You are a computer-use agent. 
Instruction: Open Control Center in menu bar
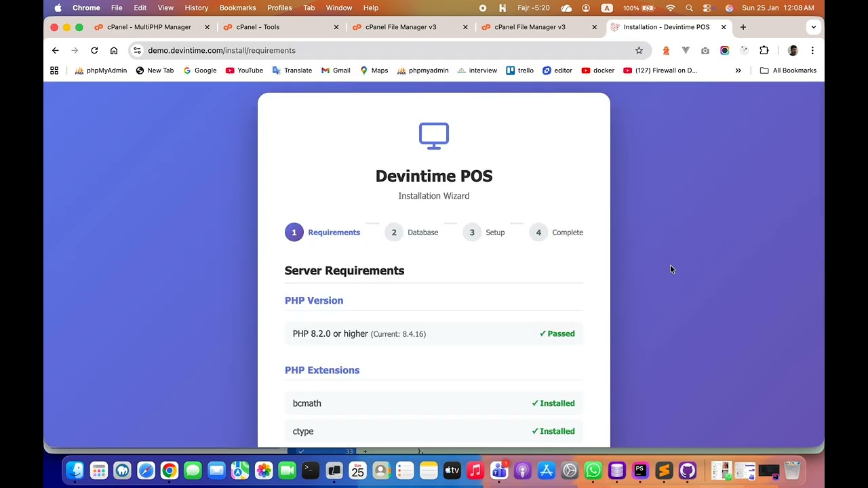click(x=707, y=8)
